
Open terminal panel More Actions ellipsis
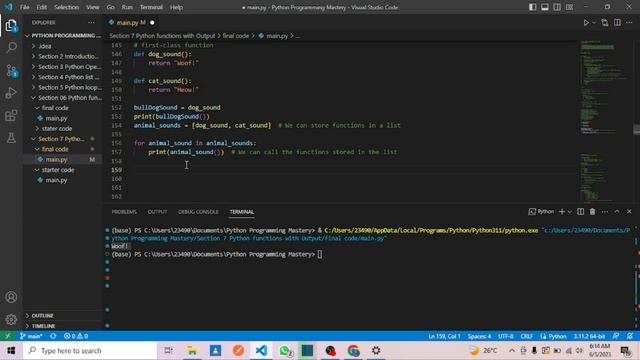point(604,211)
